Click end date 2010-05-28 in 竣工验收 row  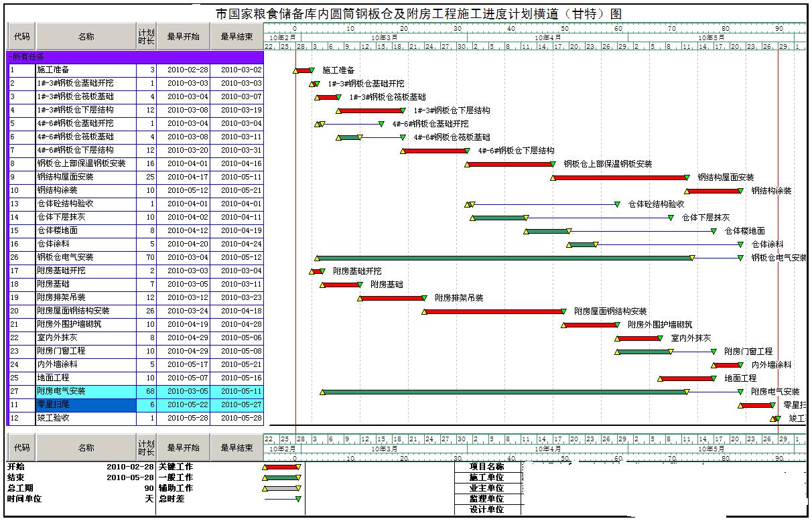click(236, 418)
